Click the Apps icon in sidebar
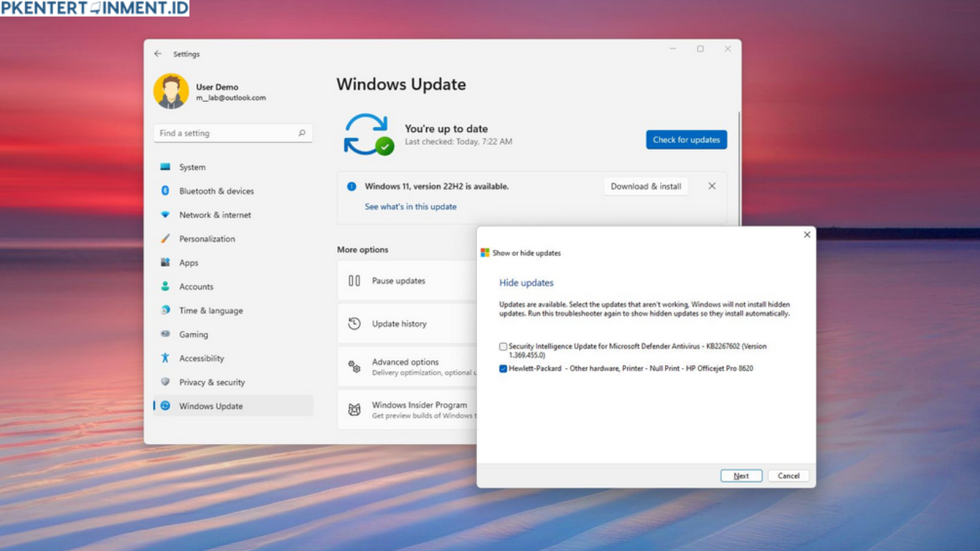980x551 pixels. point(166,263)
